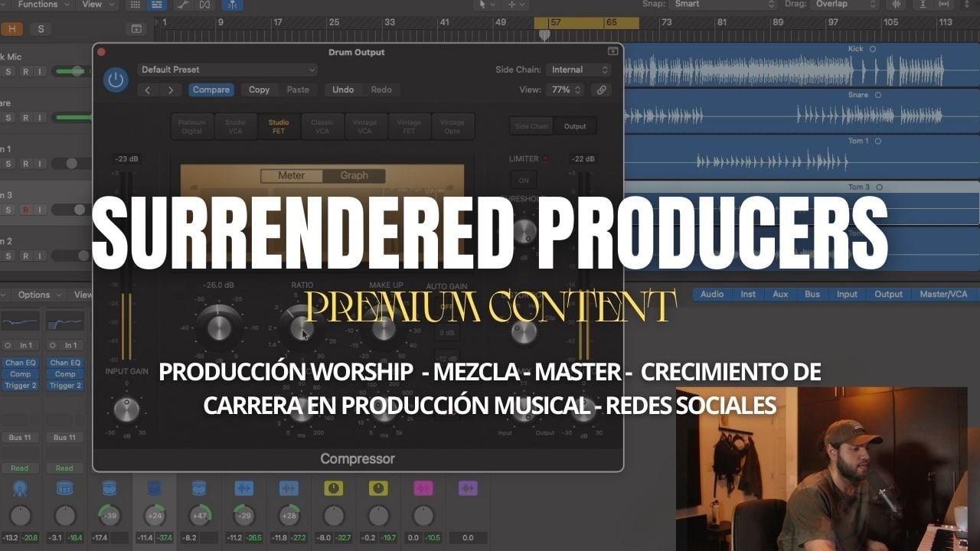Toggle the global S solo button

(x=40, y=29)
